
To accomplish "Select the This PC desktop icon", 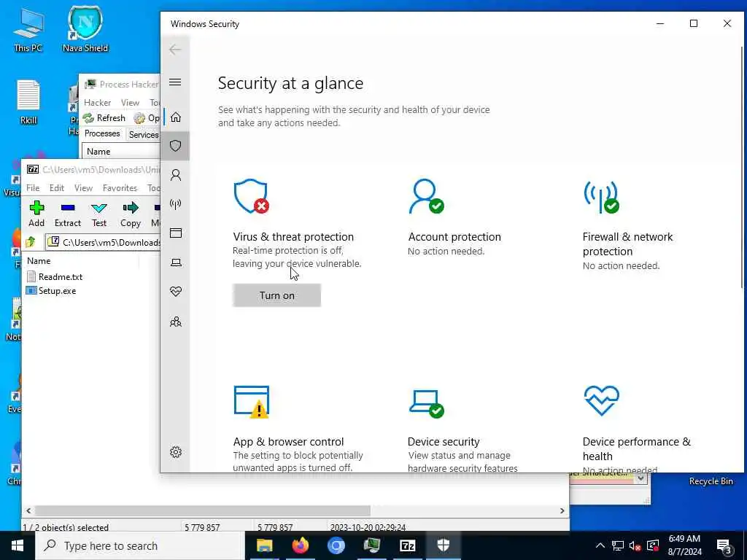I will pyautogui.click(x=28, y=29).
